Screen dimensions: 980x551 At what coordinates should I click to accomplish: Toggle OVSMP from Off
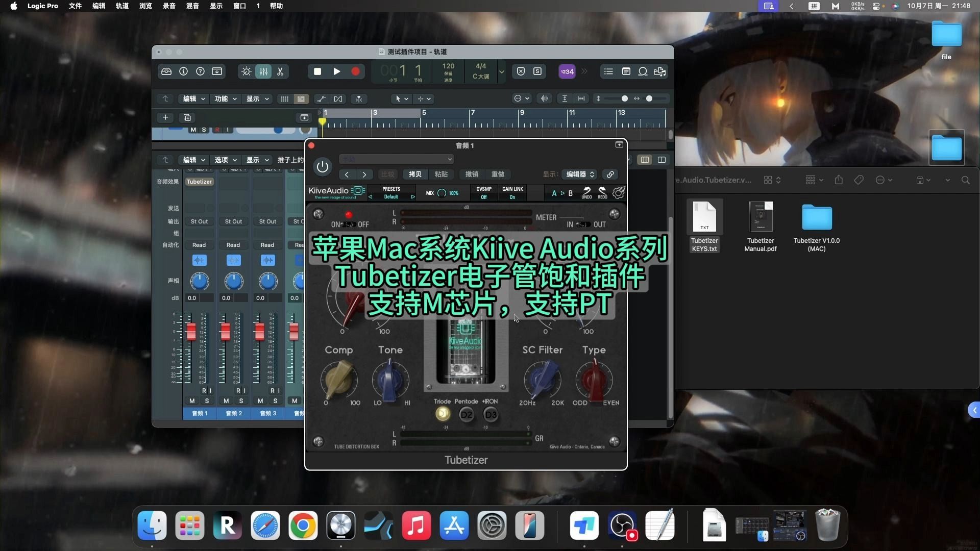[483, 196]
